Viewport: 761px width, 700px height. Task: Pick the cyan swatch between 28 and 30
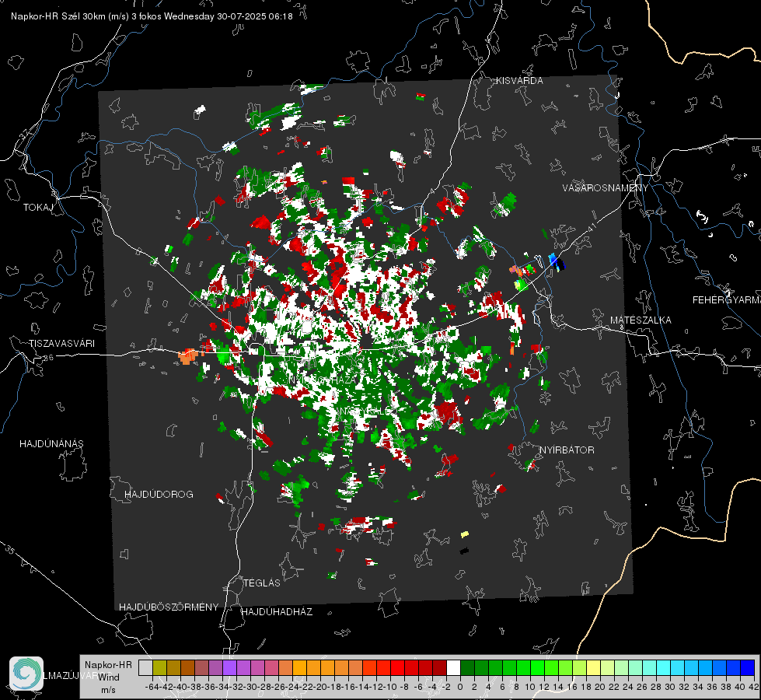(x=663, y=667)
